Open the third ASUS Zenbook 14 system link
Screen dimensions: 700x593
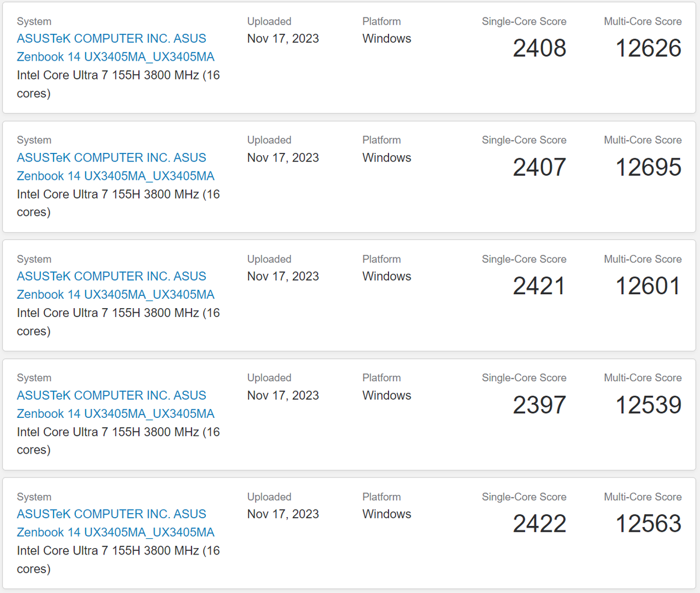(116, 285)
